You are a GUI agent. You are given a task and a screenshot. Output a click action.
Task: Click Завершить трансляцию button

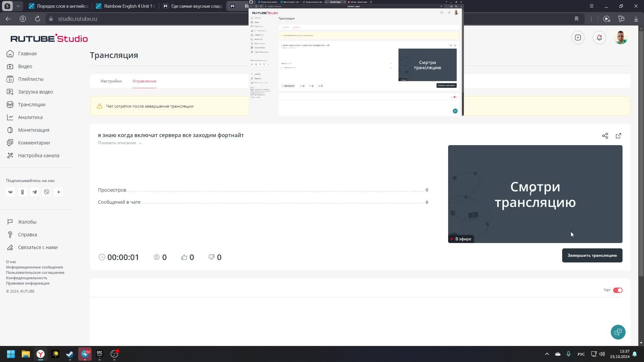coord(592,255)
